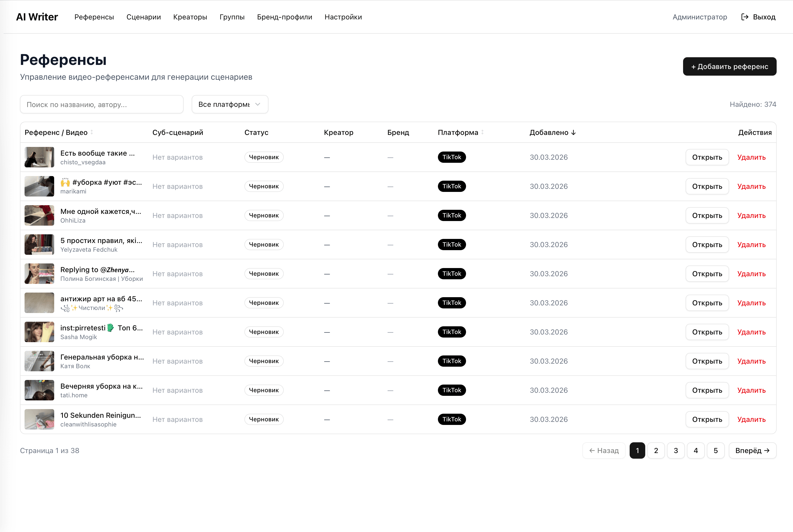
Task: Go to Бренд-профили section
Action: (285, 17)
